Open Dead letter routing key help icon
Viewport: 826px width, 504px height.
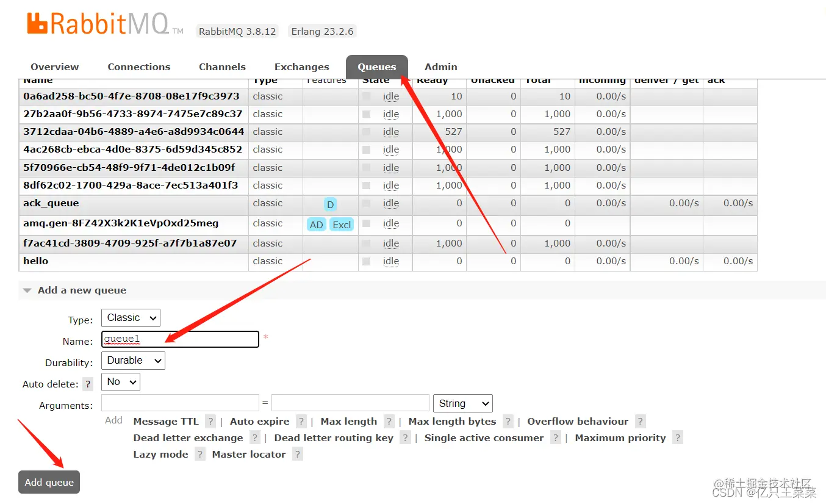pos(405,438)
